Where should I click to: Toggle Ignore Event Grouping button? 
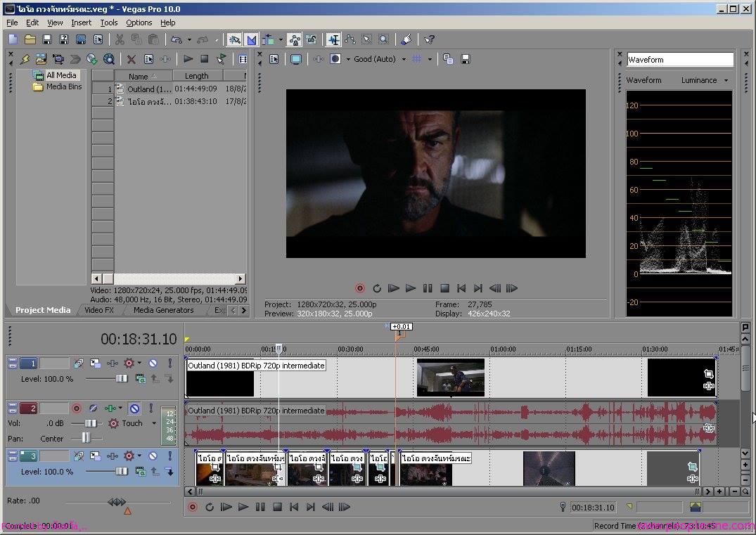[x=311, y=39]
